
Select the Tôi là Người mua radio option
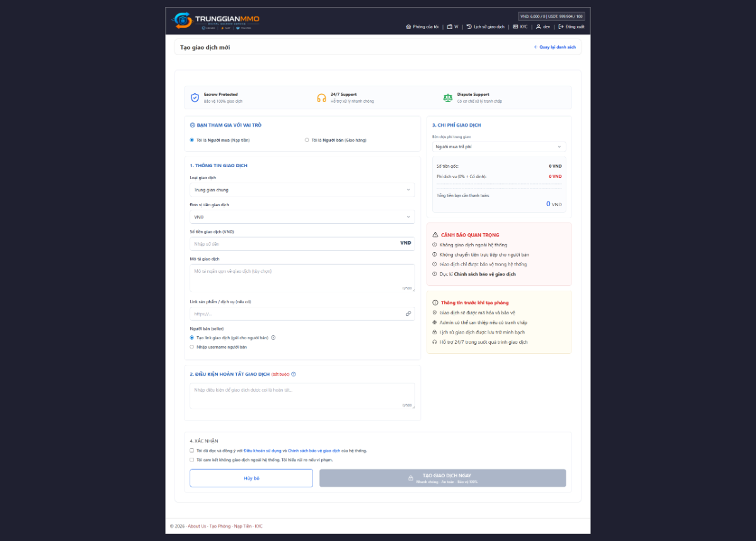192,140
